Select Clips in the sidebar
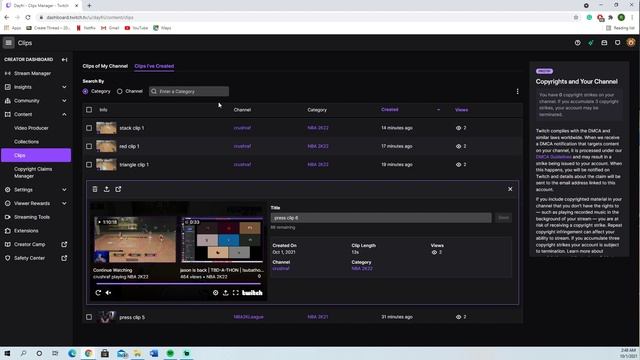The height and width of the screenshot is (360, 640). tap(36, 155)
